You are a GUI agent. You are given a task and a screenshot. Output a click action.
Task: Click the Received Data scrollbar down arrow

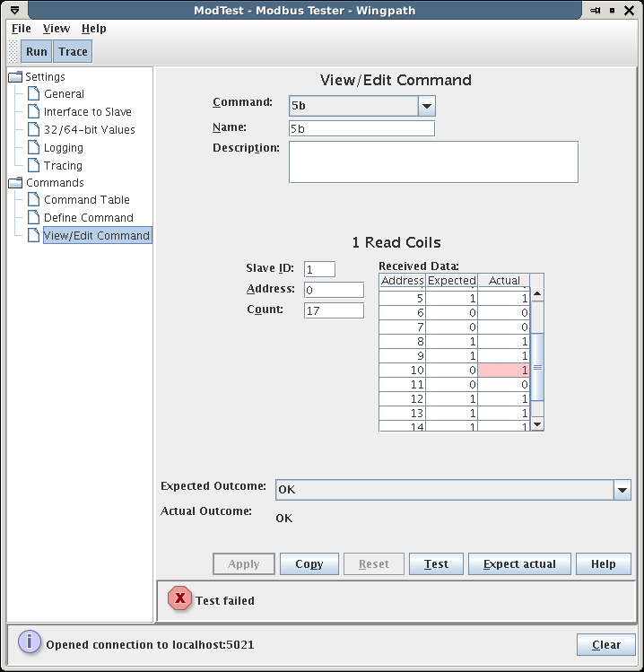tap(537, 424)
